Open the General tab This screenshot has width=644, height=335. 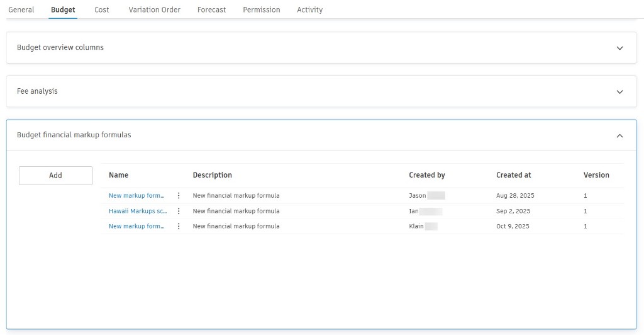21,9
